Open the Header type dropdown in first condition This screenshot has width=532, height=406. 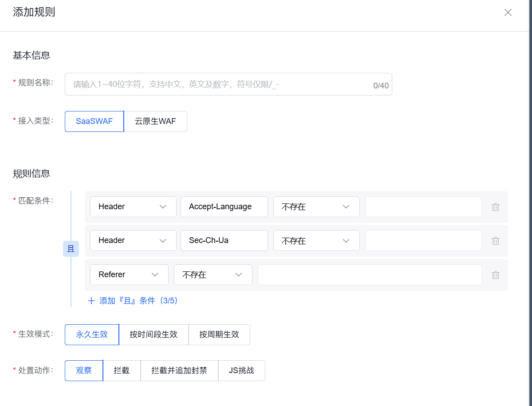pyautogui.click(x=133, y=207)
